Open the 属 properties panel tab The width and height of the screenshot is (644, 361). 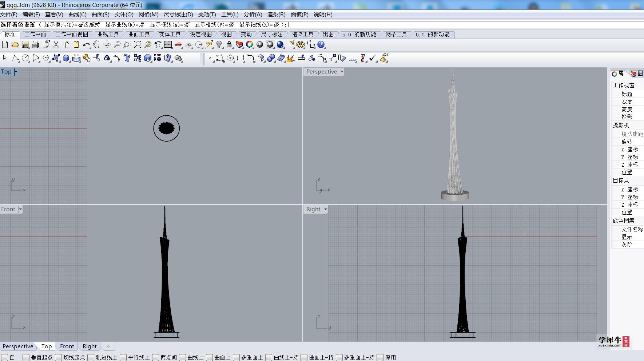click(618, 74)
